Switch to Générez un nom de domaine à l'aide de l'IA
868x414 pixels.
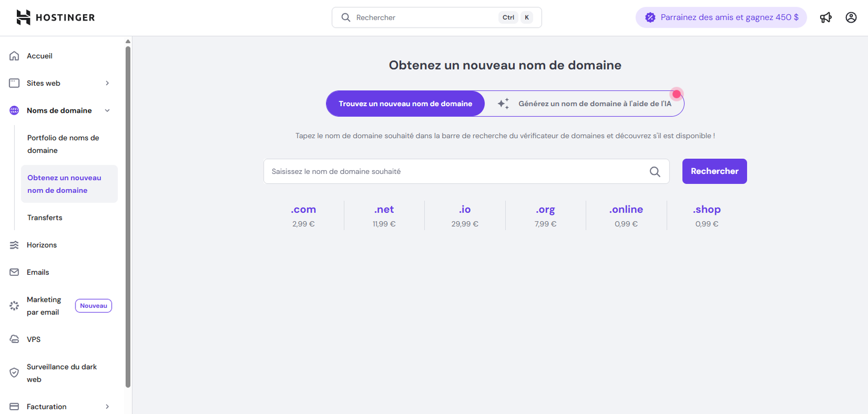coord(585,104)
